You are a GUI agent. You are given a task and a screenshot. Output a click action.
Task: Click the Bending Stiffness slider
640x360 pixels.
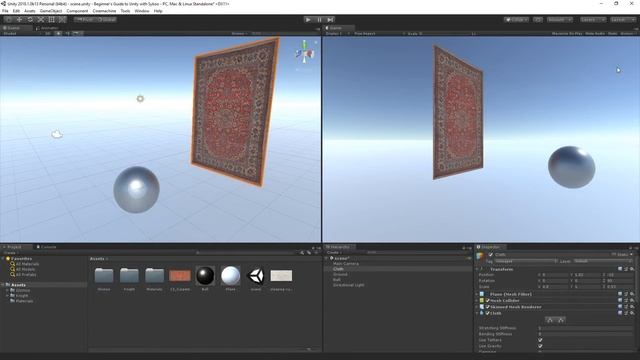pyautogui.click(x=585, y=334)
